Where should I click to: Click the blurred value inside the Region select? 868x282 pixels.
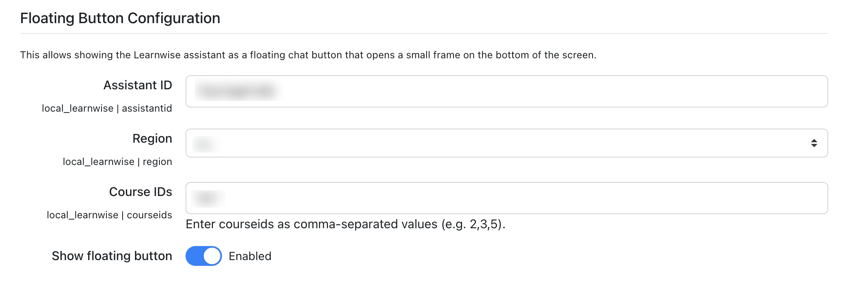pyautogui.click(x=205, y=144)
